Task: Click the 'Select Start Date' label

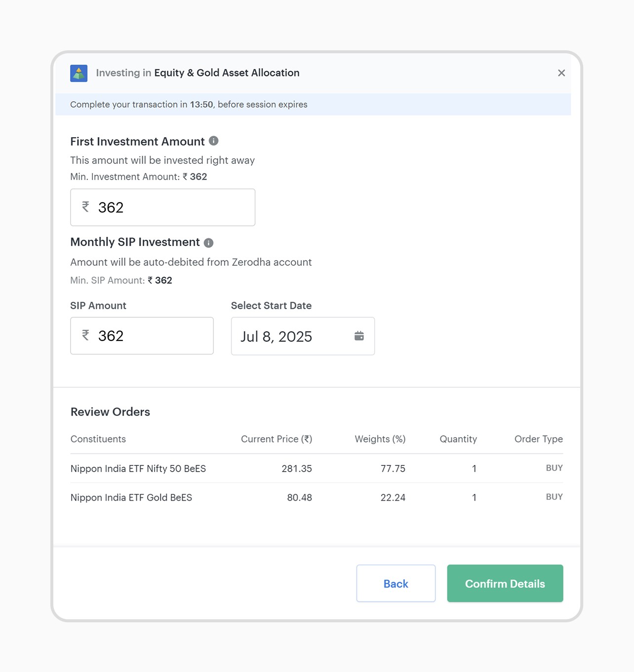Action: [271, 305]
